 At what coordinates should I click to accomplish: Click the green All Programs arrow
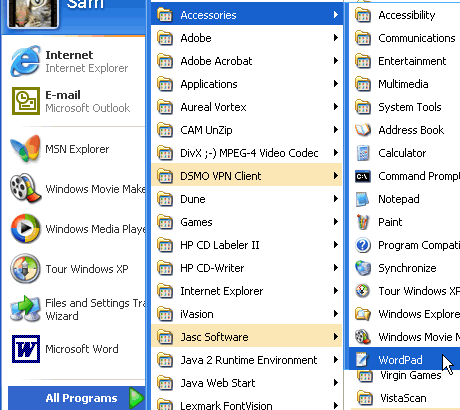(x=136, y=398)
